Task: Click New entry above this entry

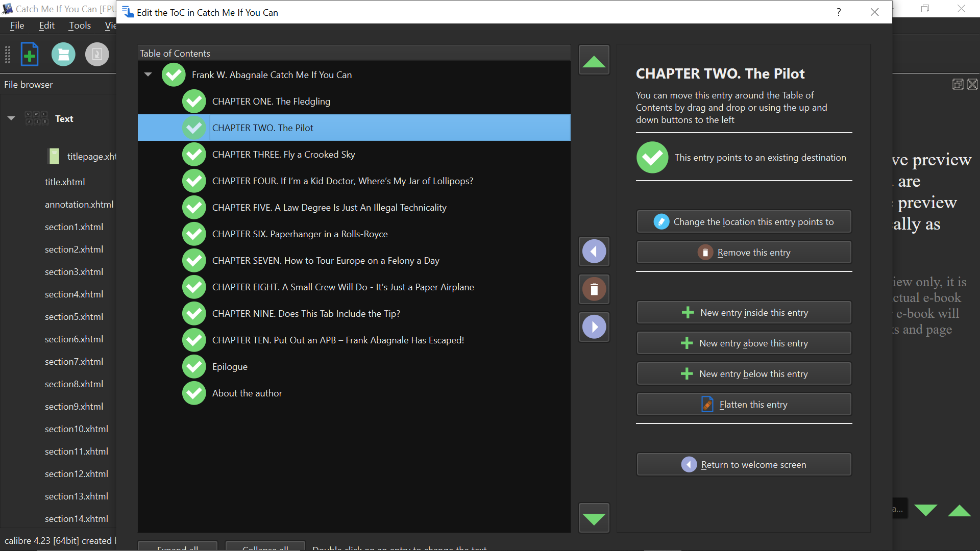Action: pyautogui.click(x=744, y=343)
